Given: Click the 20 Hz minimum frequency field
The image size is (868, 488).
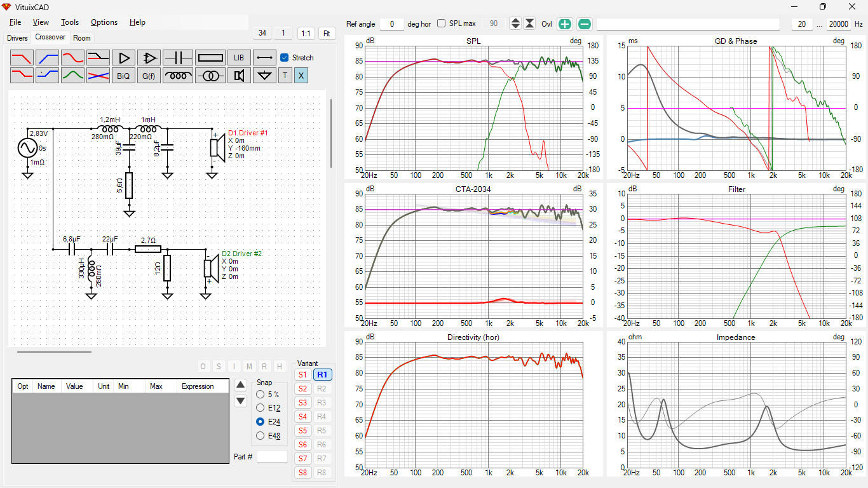Looking at the screenshot, I should point(803,24).
